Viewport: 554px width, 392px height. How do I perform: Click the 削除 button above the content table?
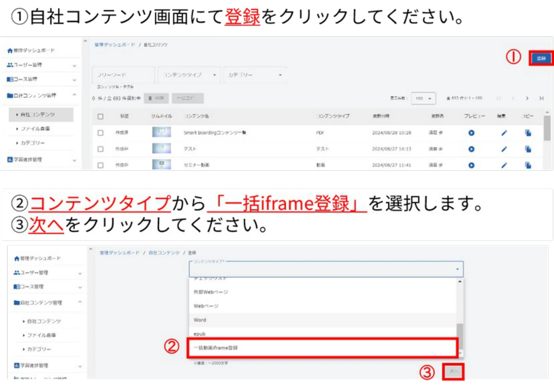pyautogui.click(x=156, y=98)
